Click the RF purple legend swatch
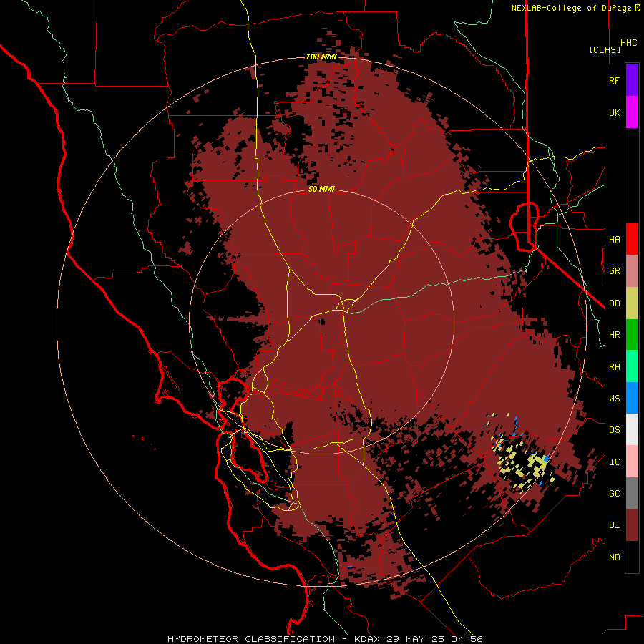 [x=632, y=79]
